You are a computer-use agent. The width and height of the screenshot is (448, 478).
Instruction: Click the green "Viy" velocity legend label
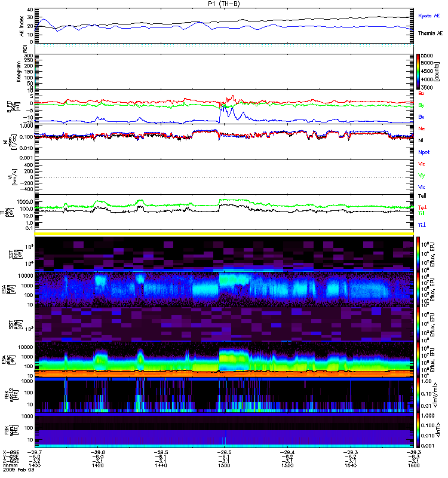[422, 176]
